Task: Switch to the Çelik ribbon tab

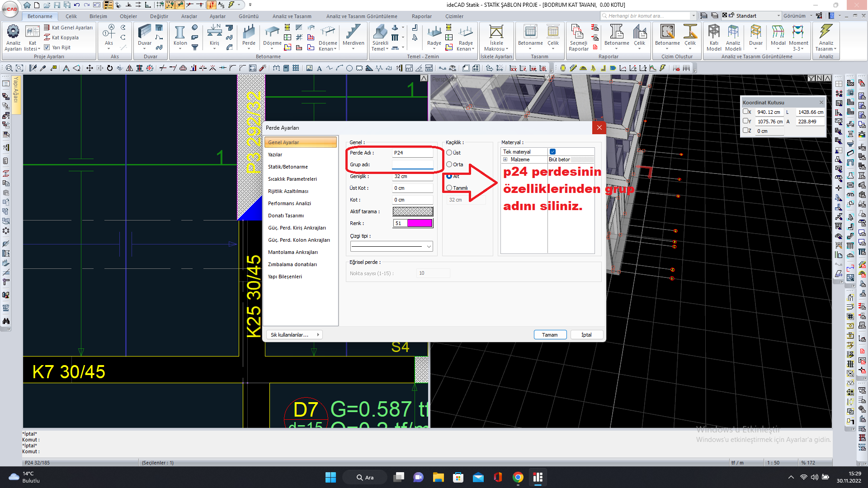Action: tap(71, 16)
